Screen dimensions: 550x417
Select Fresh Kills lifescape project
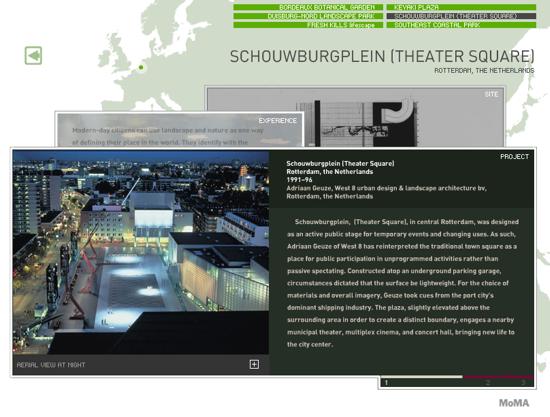click(308, 25)
